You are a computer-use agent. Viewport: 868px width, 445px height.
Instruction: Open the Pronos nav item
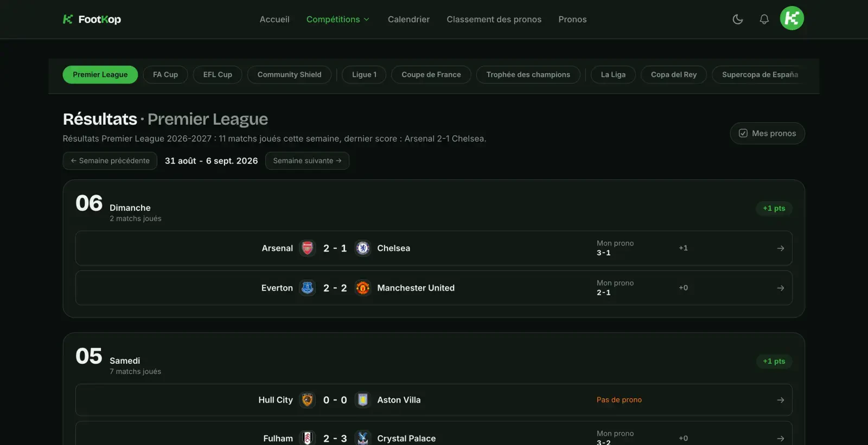[572, 20]
